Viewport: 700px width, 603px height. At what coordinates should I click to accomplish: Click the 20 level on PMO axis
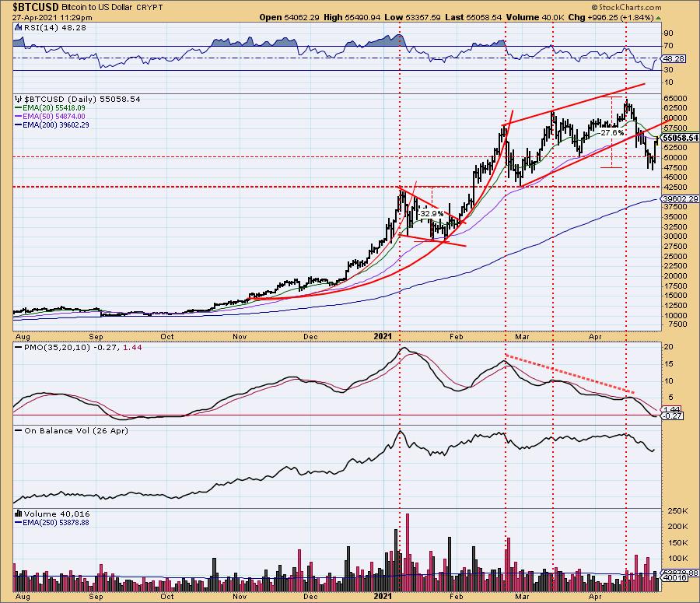668,347
